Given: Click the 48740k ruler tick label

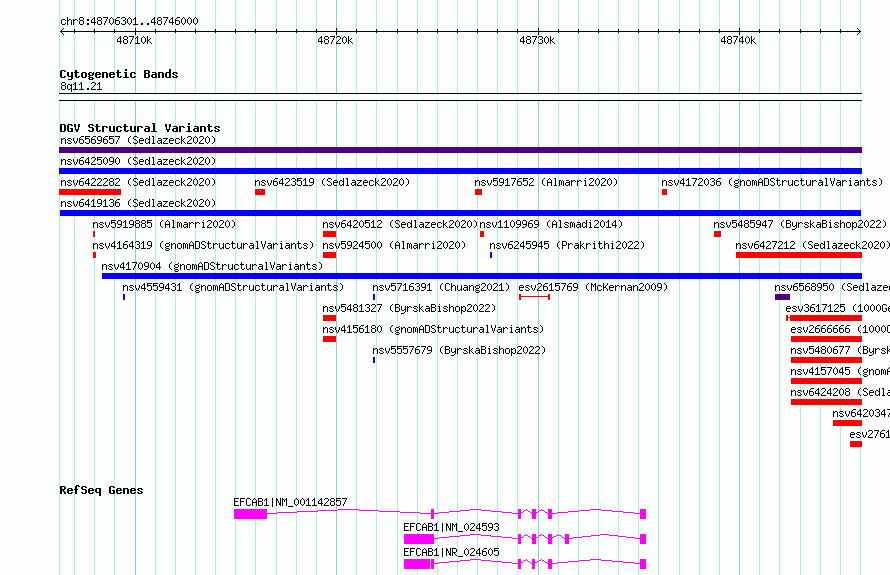Looking at the screenshot, I should (x=738, y=40).
